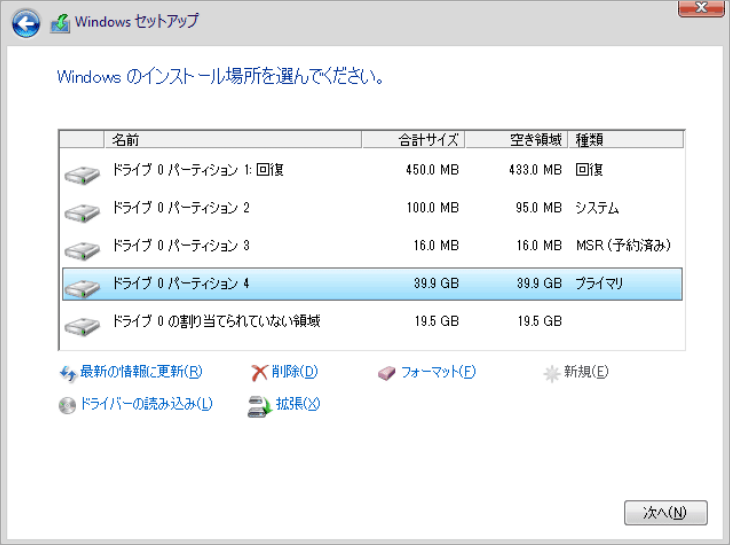Image resolution: width=730 pixels, height=545 pixels.
Task: Click the refresh arrows icon beside 最新の情報に更新
Action: point(68,373)
